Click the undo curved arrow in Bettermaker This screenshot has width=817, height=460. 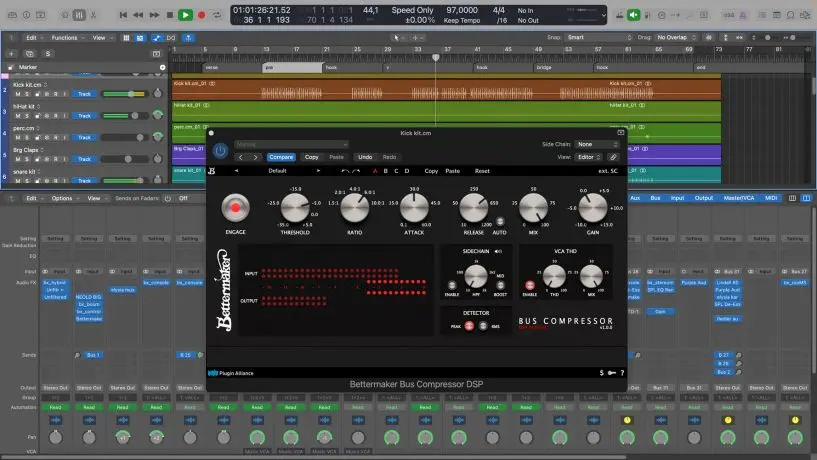[x=344, y=171]
